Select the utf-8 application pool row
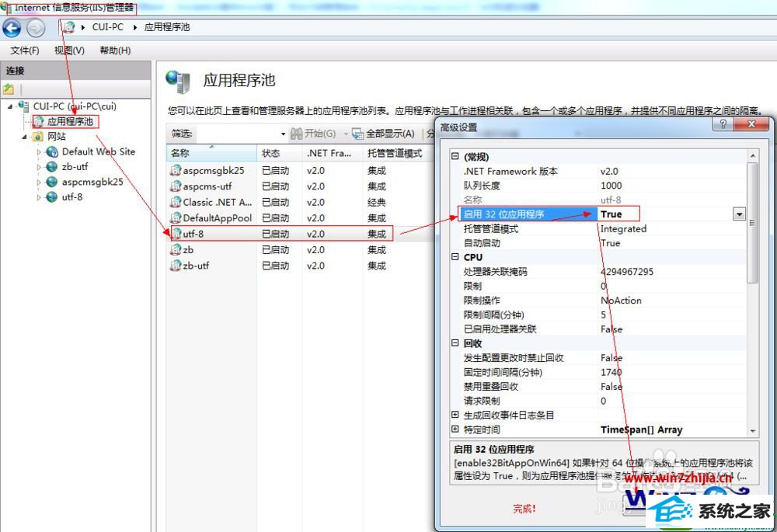Image resolution: width=777 pixels, height=532 pixels. [x=282, y=234]
